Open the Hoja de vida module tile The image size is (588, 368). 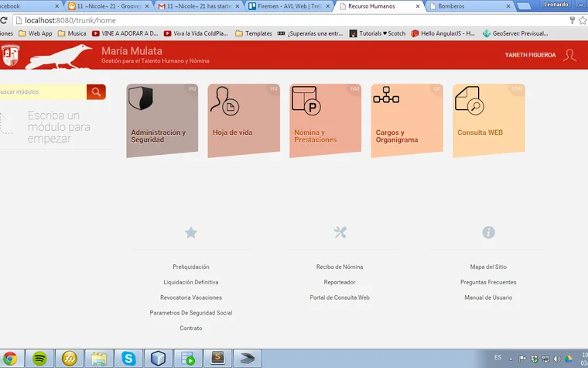coord(244,120)
